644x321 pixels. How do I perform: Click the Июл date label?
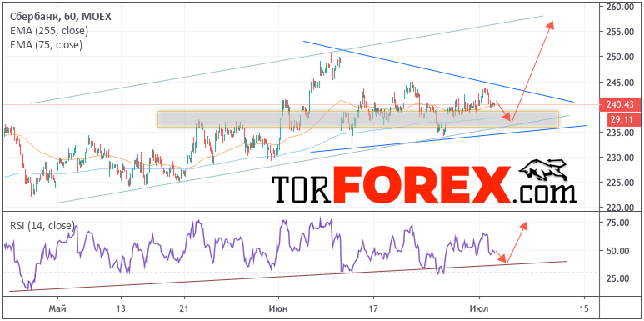pyautogui.click(x=479, y=308)
